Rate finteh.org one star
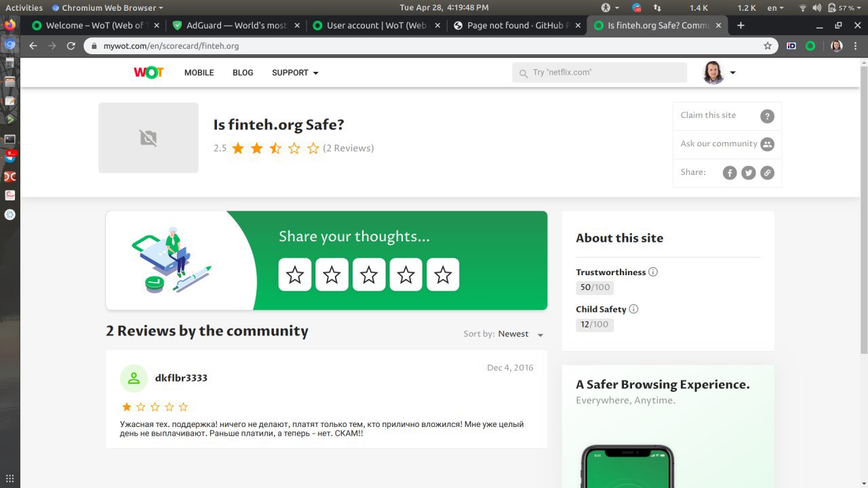The width and height of the screenshot is (868, 488). point(295,274)
